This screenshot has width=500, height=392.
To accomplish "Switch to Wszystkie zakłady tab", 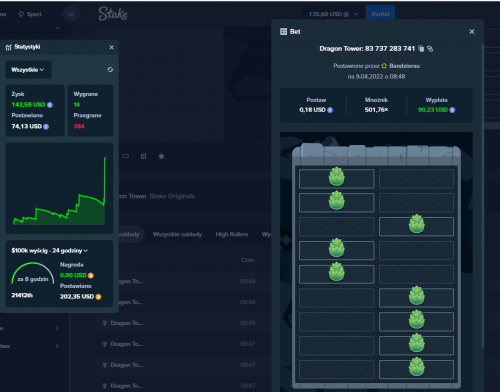I will pos(177,234).
